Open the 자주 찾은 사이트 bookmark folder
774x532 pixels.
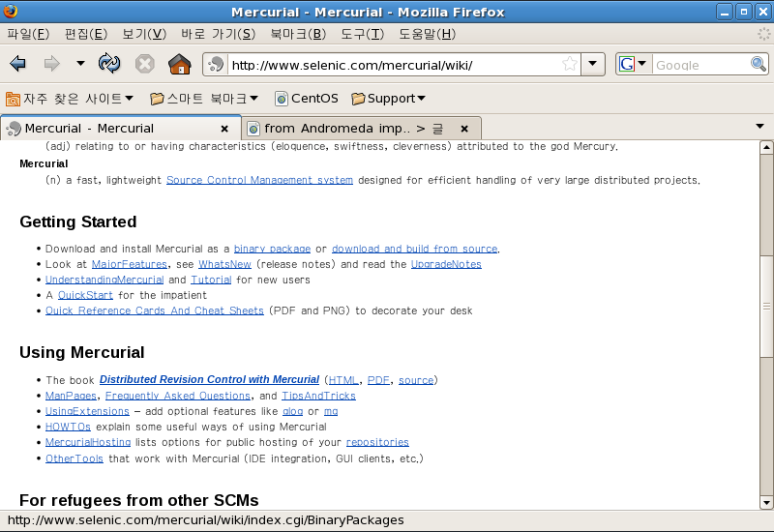(x=70, y=99)
